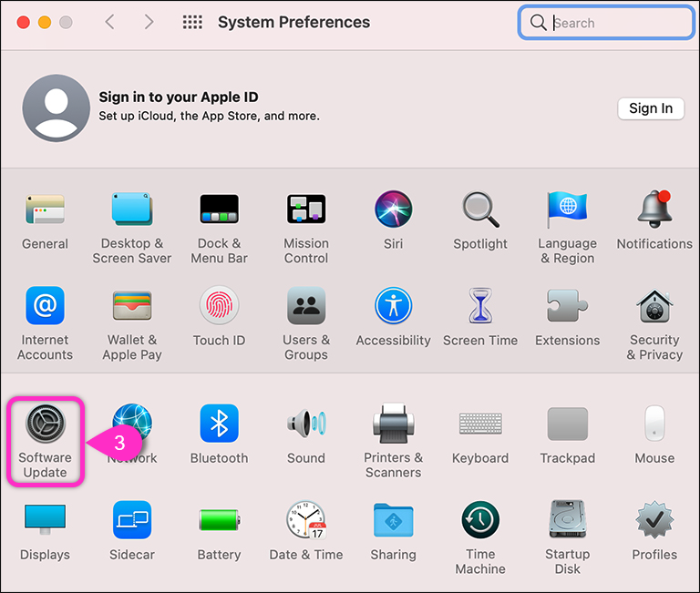This screenshot has height=593, width=700.
Task: Click 'Sign in to your Apple ID' heading
Action: (x=179, y=97)
